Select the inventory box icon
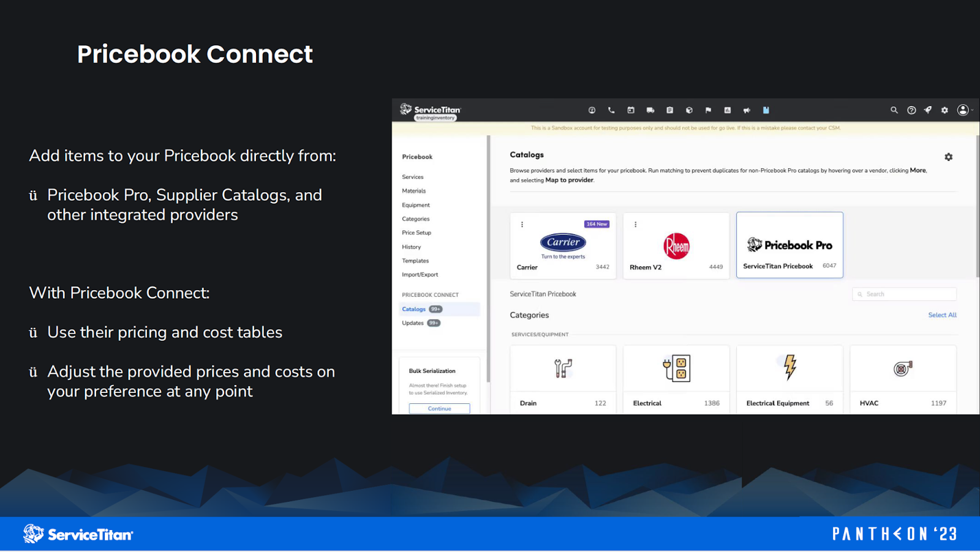This screenshot has width=980, height=552. (x=689, y=110)
